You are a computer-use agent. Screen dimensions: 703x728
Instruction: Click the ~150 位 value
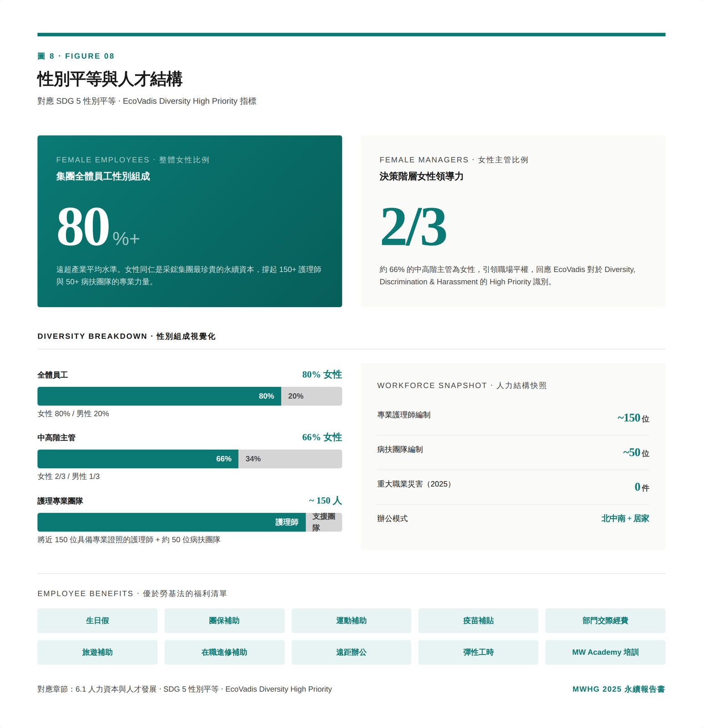pyautogui.click(x=633, y=418)
